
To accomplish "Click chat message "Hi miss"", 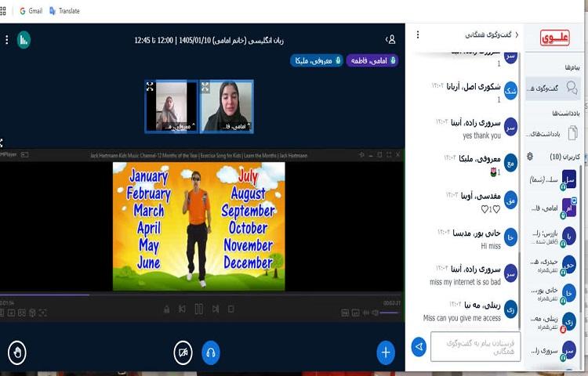I will coord(491,246).
